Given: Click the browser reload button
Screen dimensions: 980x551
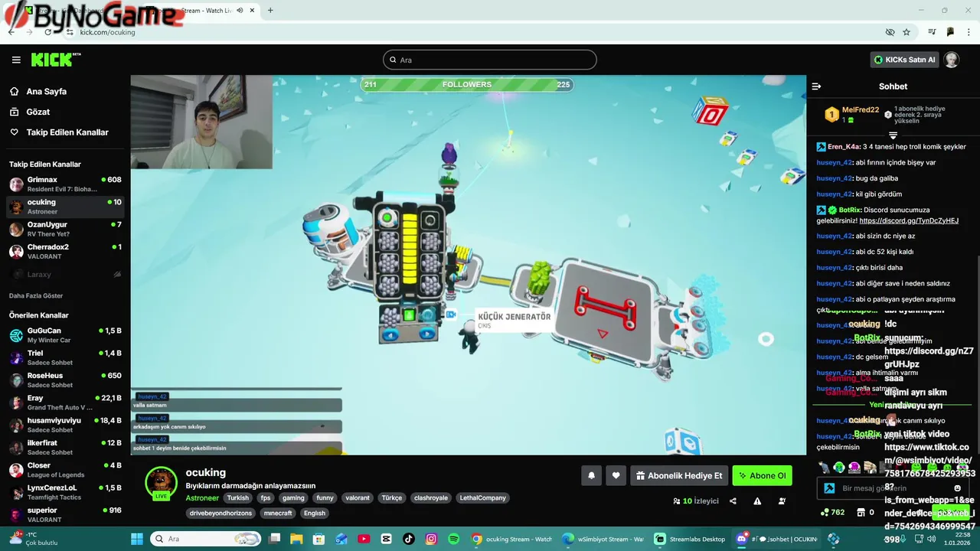Looking at the screenshot, I should point(48,32).
